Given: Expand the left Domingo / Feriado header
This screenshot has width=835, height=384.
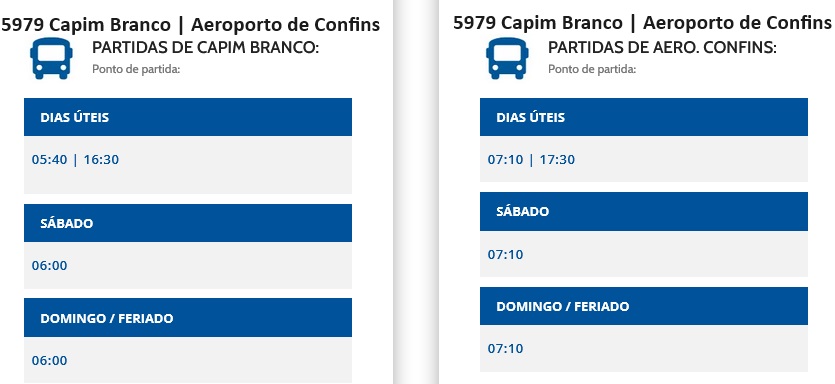Looking at the screenshot, I should 188,317.
